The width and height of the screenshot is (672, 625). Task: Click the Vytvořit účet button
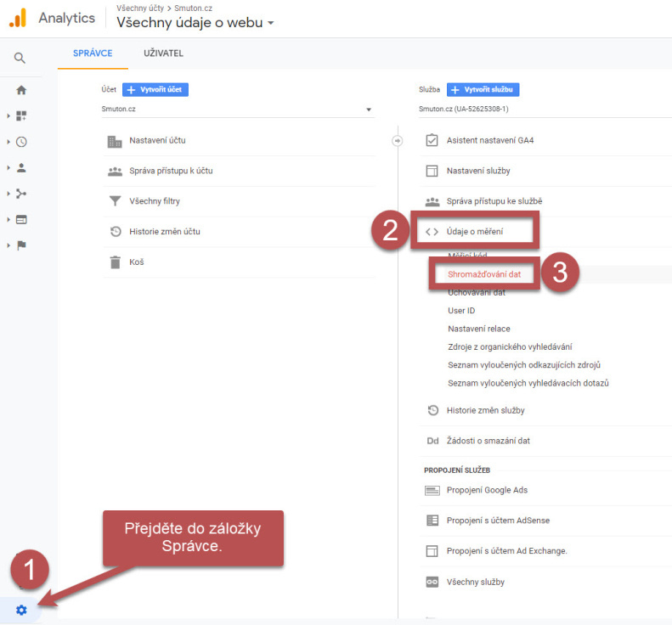155,89
